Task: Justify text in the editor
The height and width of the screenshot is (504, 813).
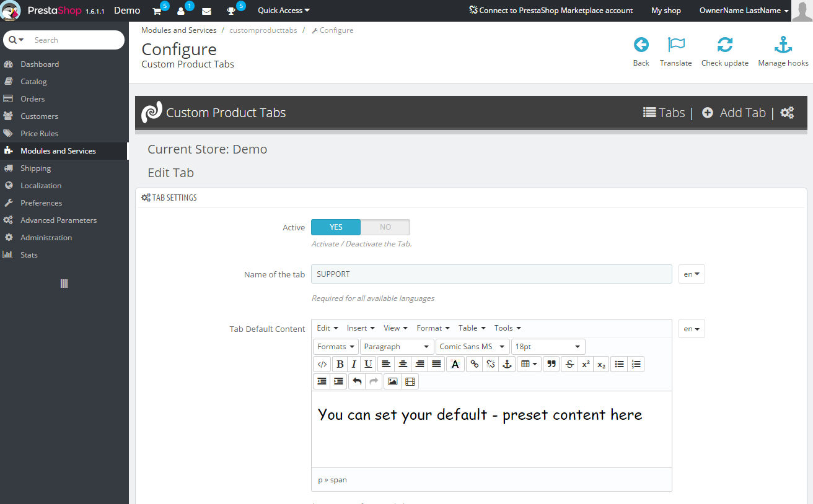Action: point(436,364)
